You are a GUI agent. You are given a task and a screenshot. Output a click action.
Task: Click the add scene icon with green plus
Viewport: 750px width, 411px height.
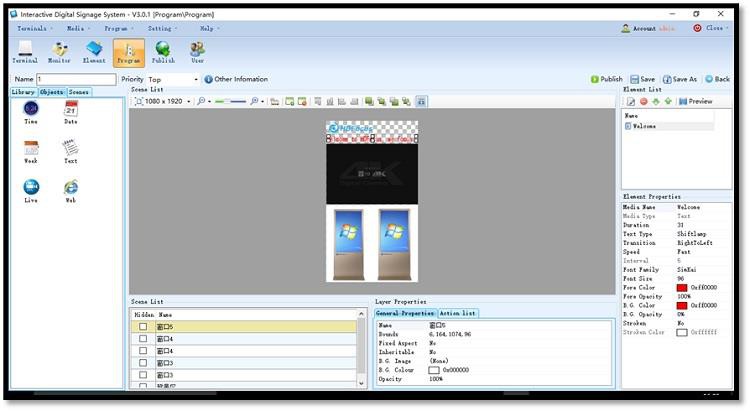(289, 101)
